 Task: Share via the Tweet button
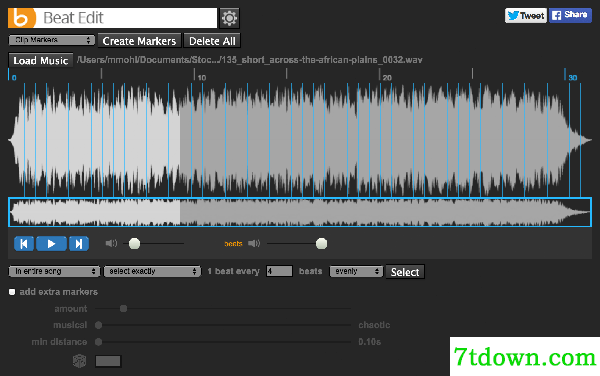click(526, 16)
